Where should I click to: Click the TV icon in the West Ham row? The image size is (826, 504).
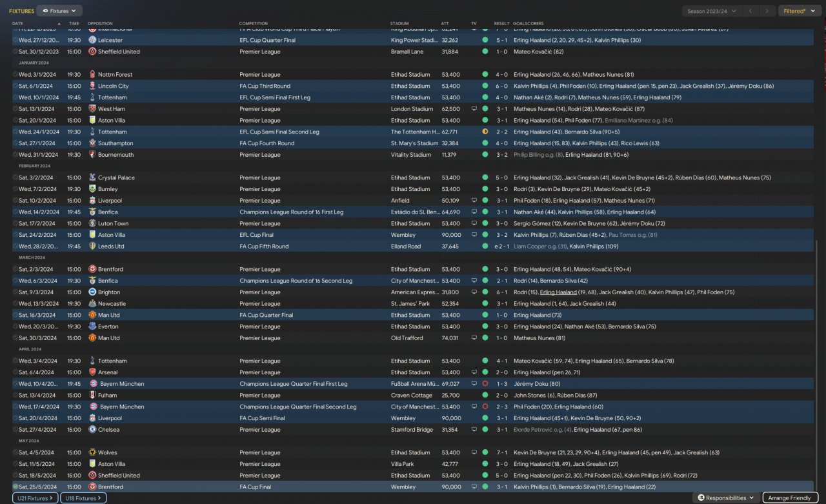click(474, 109)
